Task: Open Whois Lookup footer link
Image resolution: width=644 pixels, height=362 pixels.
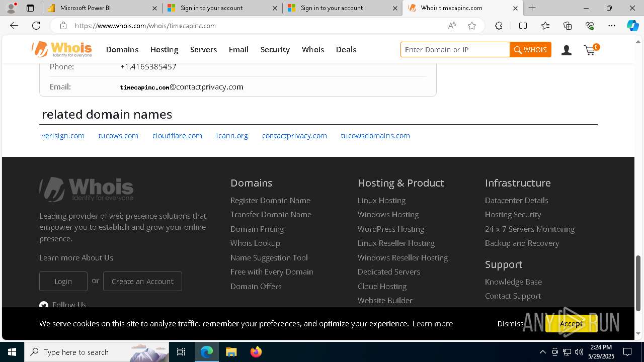Action: [x=255, y=243]
